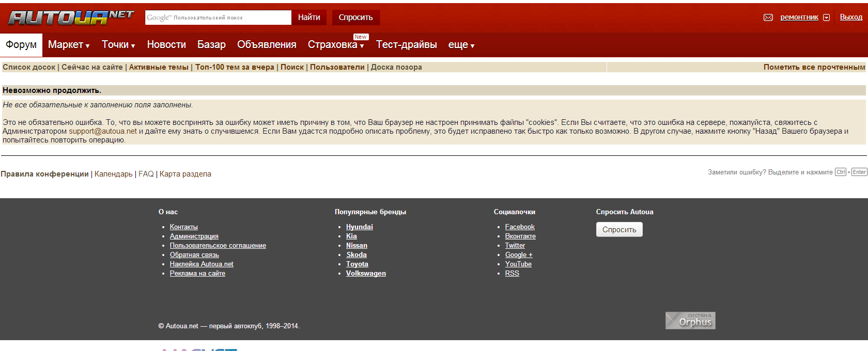Open the mail envelope icon

tap(768, 18)
